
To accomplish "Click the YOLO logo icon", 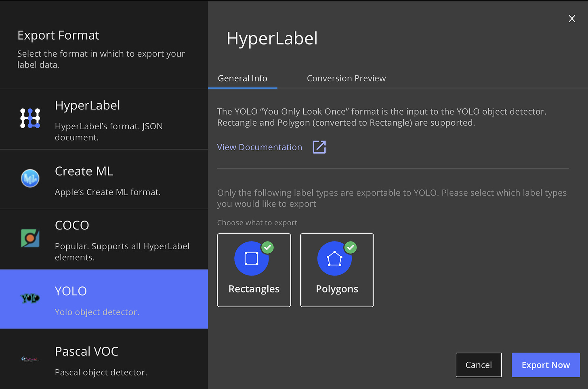I will coord(30,298).
